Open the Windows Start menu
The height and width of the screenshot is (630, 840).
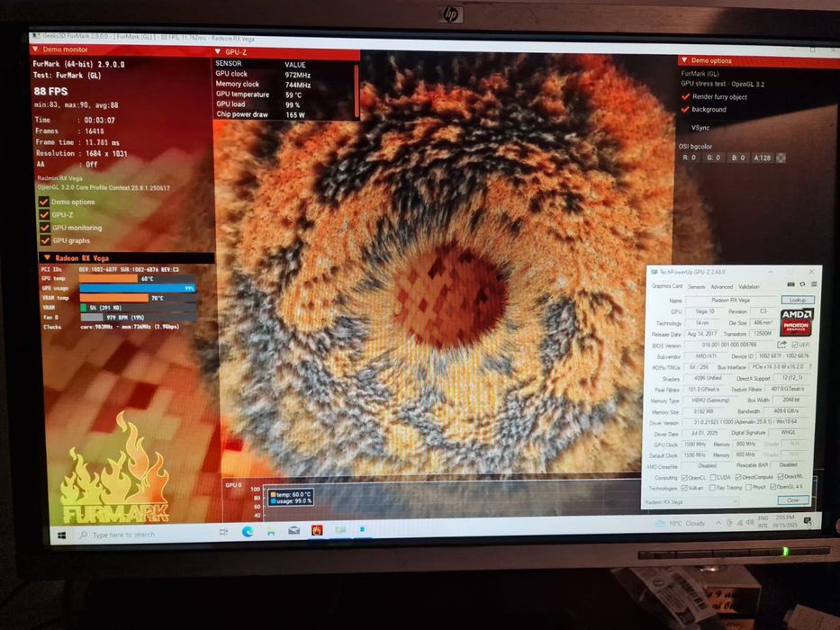pyautogui.click(x=61, y=535)
